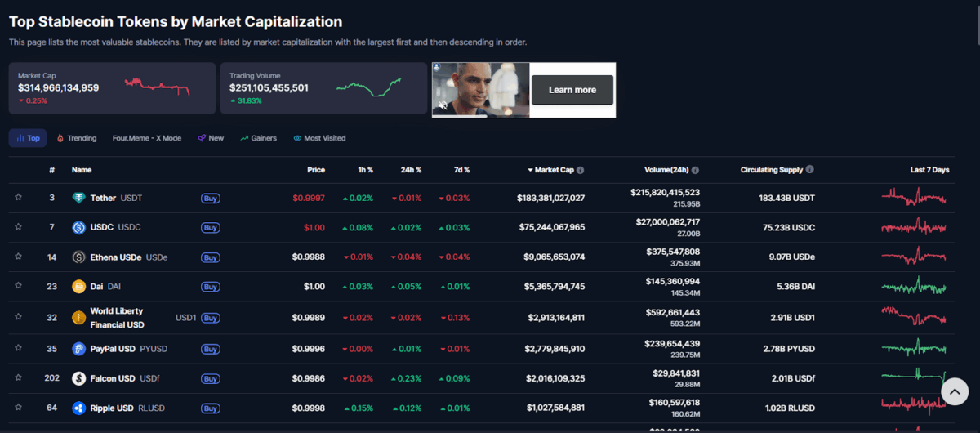Click the USDC coin logo icon
Image resolution: width=980 pixels, height=433 pixels.
[x=79, y=228]
